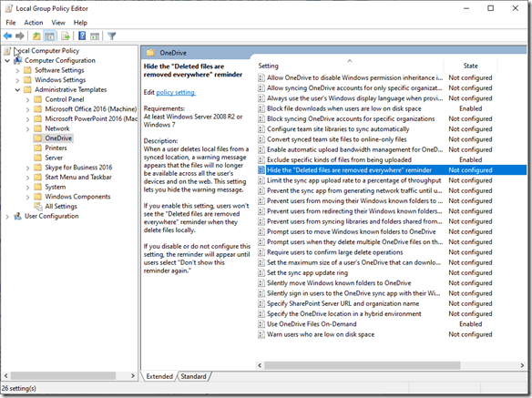This screenshot has height=398, width=532.
Task: Click the Edit policy setting link
Action: [176, 92]
